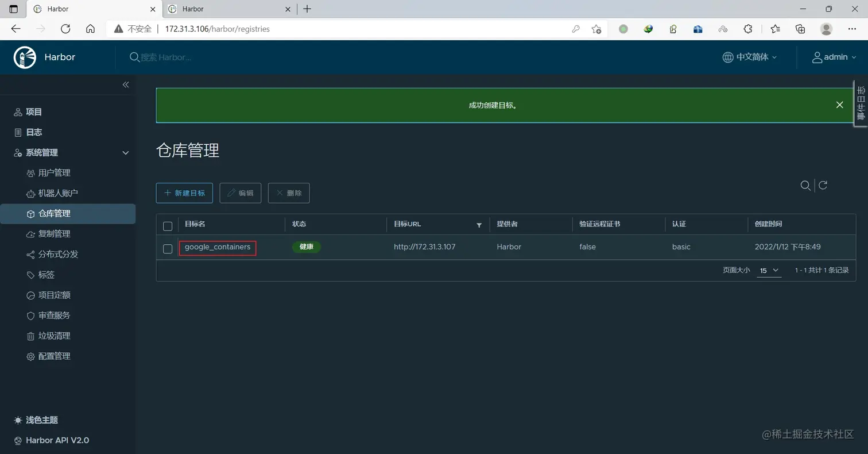Click the cloud extension icon in toolbar
The image size is (868, 454).
tap(723, 29)
